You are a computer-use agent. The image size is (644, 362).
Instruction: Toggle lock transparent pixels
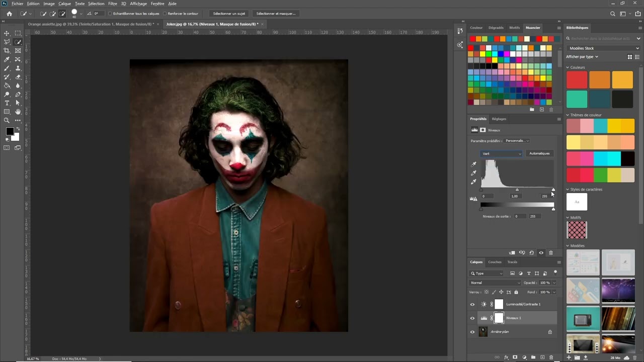(x=487, y=292)
